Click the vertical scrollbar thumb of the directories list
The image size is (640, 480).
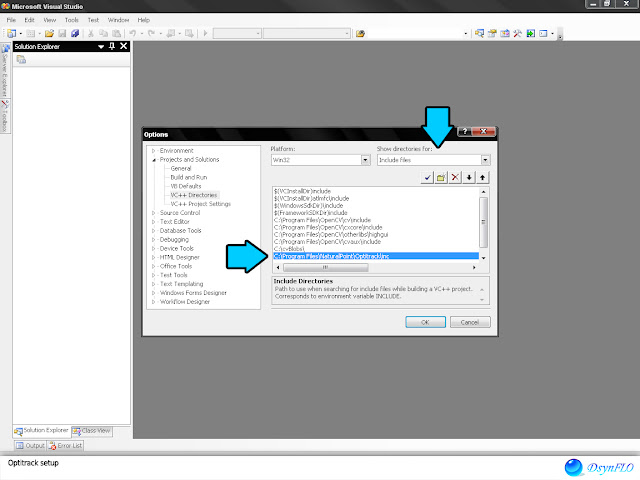point(483,222)
